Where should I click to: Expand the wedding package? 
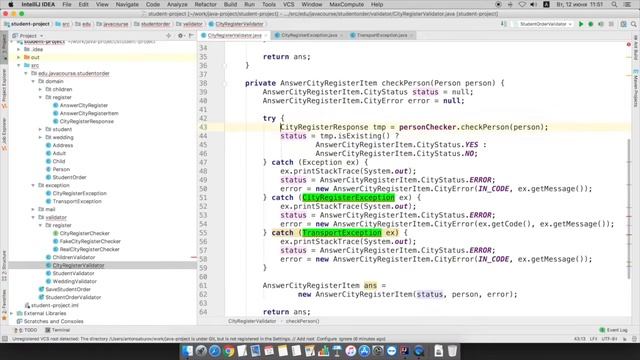coord(40,137)
